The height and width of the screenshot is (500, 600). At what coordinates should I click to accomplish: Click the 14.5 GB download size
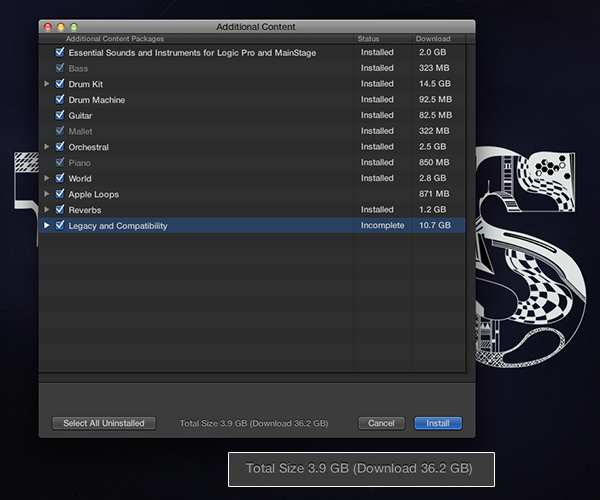(x=435, y=83)
